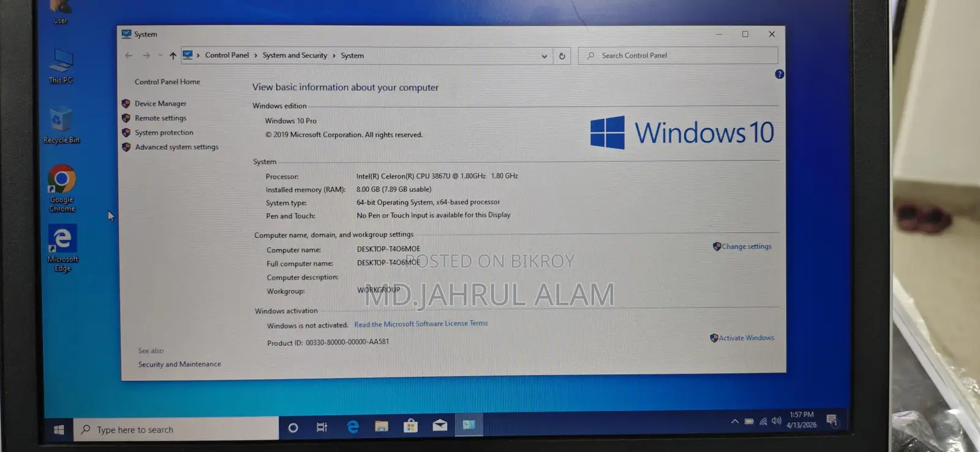Open System protection link
Viewport: 980px width, 452px height.
(164, 132)
